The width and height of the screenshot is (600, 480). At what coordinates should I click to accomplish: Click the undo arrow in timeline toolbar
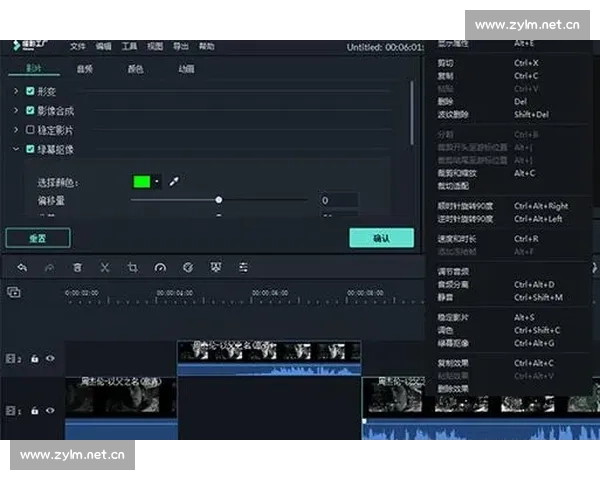[x=22, y=268]
